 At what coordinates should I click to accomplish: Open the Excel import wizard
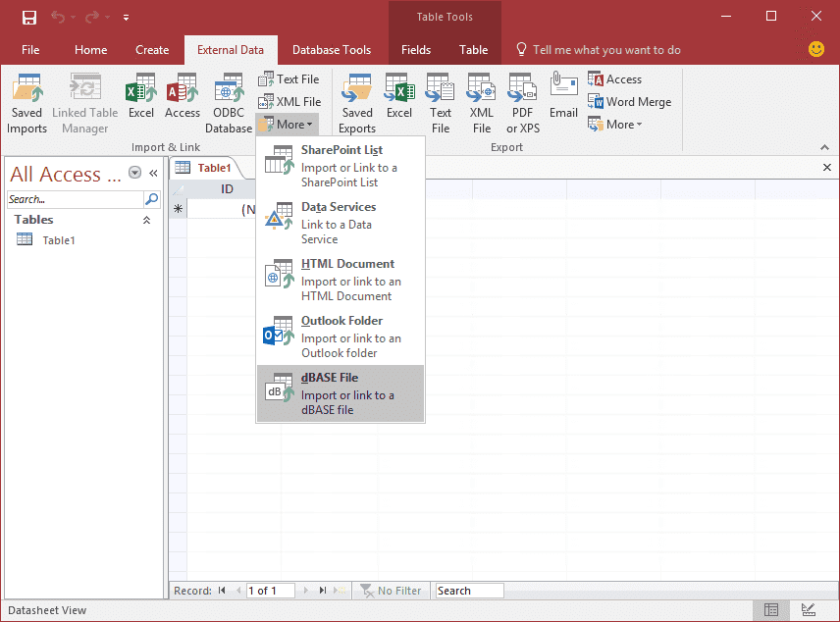coord(140,98)
